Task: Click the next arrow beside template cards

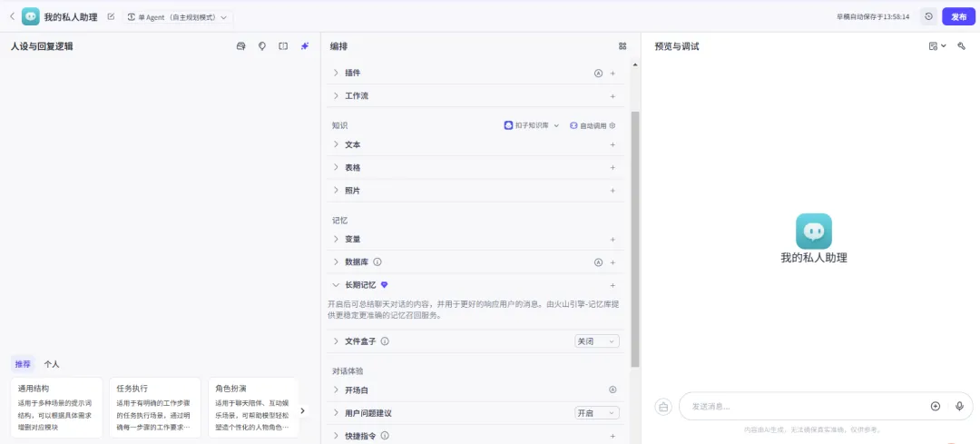Action: pyautogui.click(x=302, y=410)
